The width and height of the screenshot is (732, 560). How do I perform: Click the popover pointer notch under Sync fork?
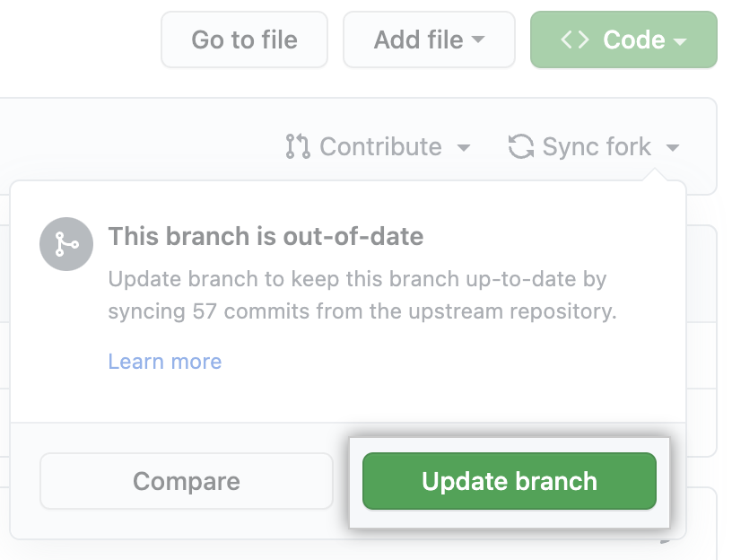[x=663, y=175]
